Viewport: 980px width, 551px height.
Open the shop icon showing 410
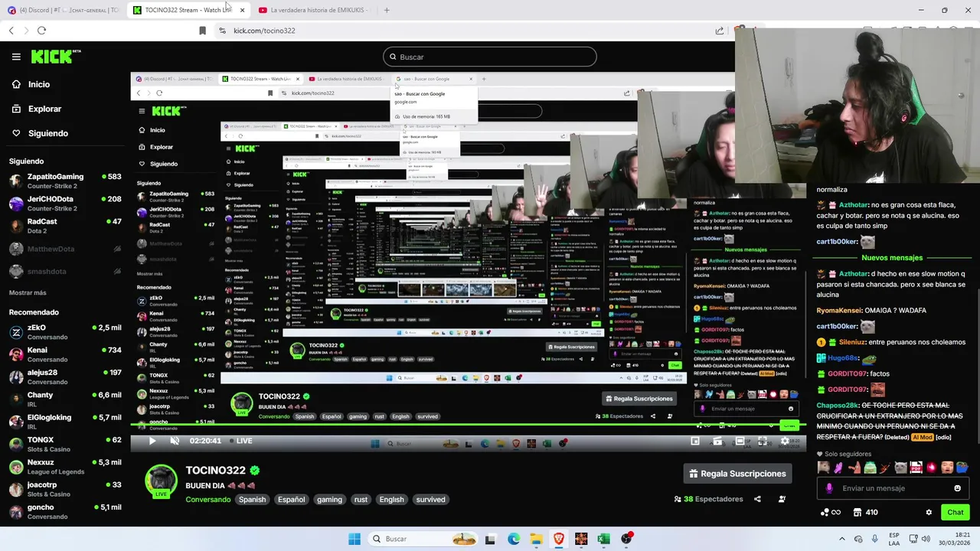click(866, 513)
